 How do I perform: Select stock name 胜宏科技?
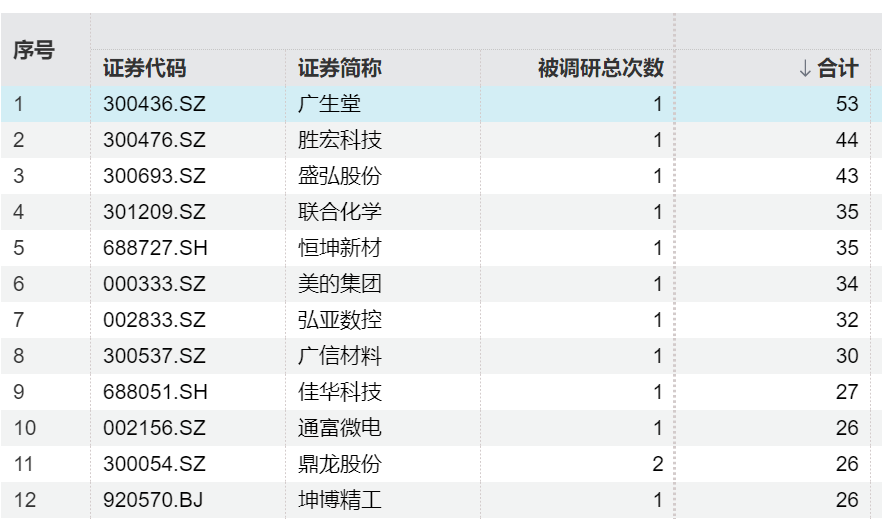click(x=340, y=140)
